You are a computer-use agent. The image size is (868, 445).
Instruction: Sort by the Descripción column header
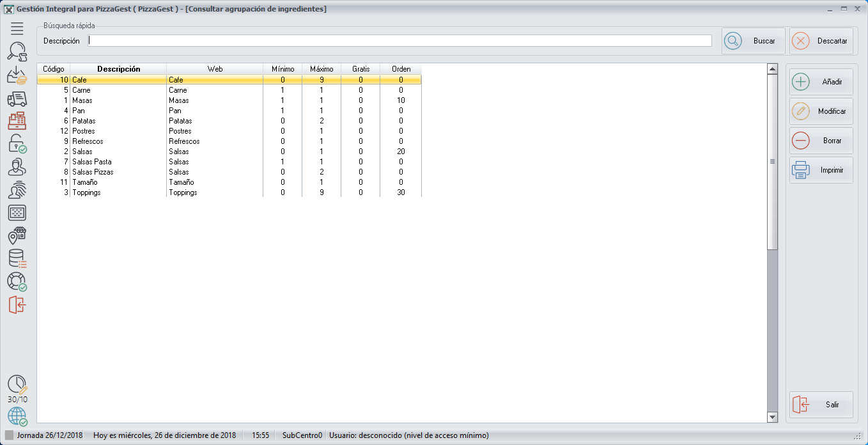(x=118, y=69)
